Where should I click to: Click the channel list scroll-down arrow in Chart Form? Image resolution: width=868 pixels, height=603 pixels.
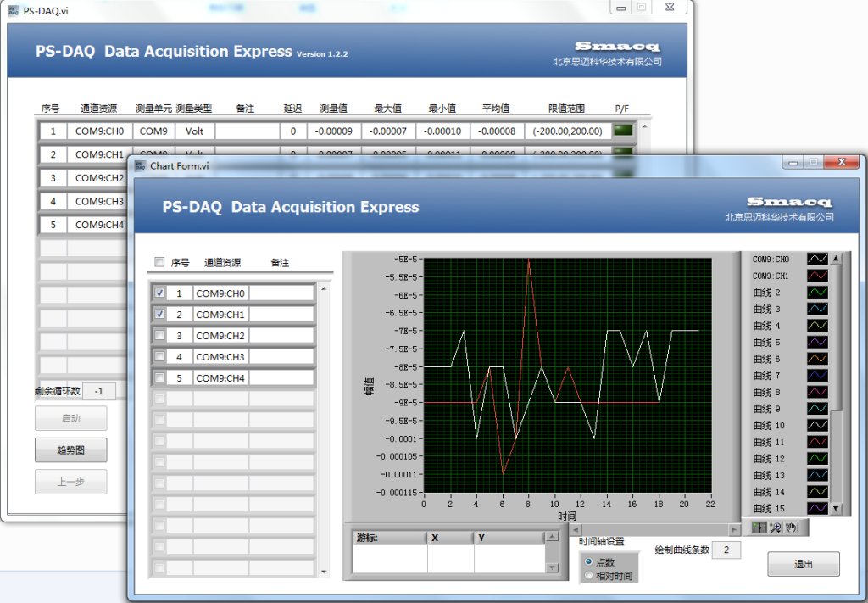[x=324, y=572]
